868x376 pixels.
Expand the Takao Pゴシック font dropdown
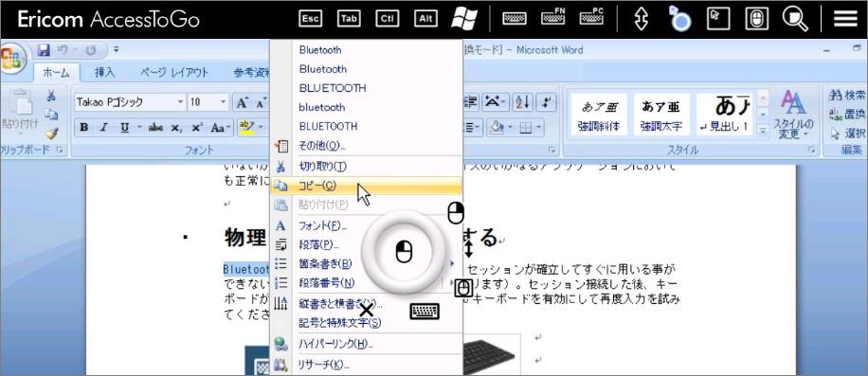coord(180,102)
